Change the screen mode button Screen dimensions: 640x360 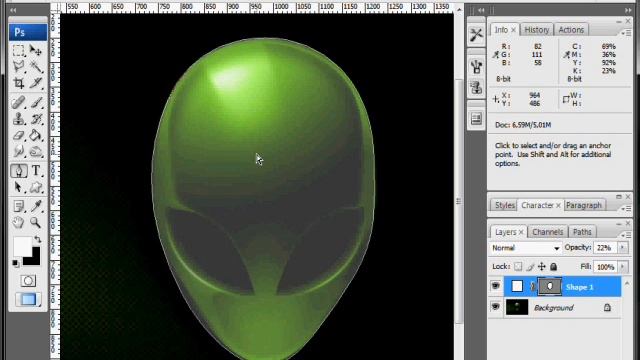28,299
